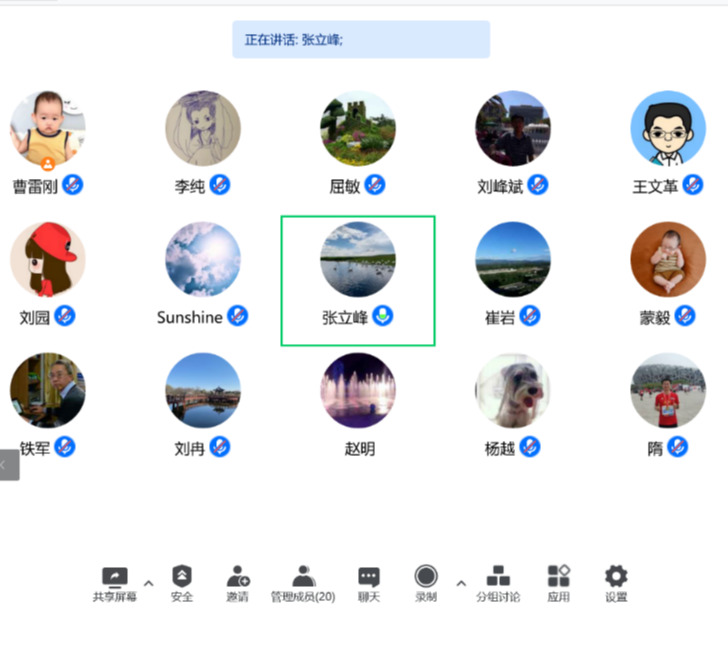This screenshot has width=728, height=663.
Task: Expand the share screen options arrow
Action: (149, 583)
